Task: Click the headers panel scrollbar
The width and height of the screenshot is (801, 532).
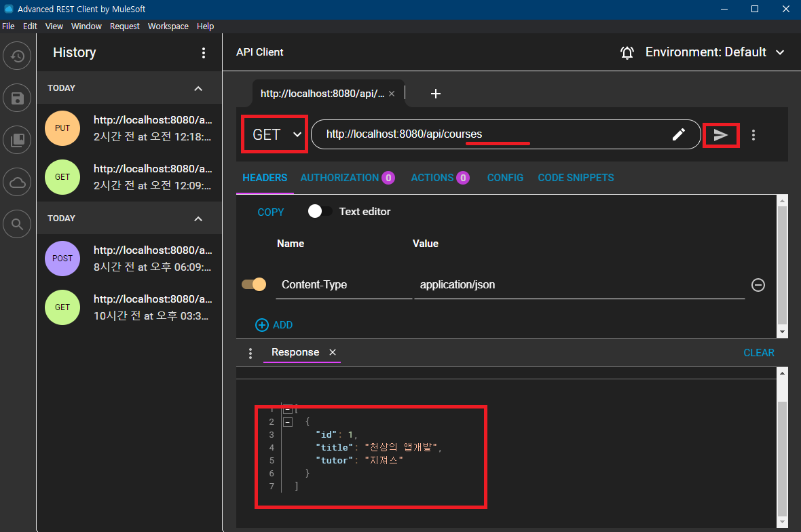Action: click(782, 265)
